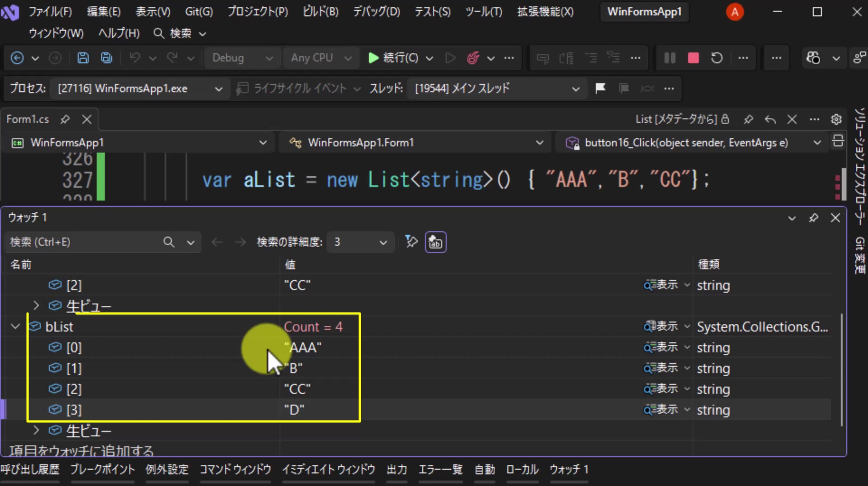The image size is (868, 486).
Task: Close the Form1.cs tab
Action: tap(87, 119)
